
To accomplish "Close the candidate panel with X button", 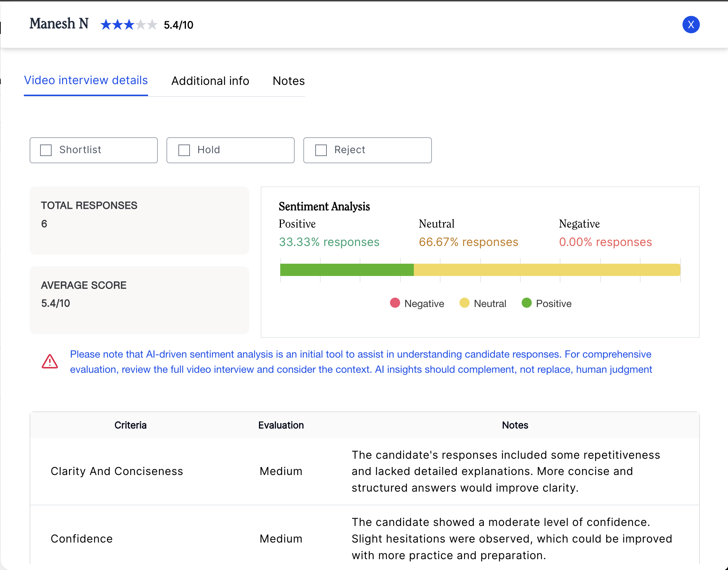I will [690, 25].
